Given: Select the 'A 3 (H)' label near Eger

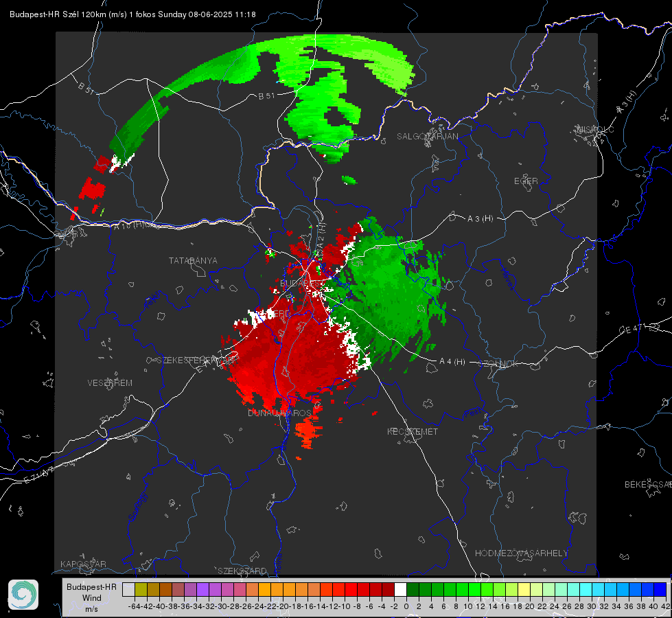Looking at the screenshot, I should [x=480, y=219].
